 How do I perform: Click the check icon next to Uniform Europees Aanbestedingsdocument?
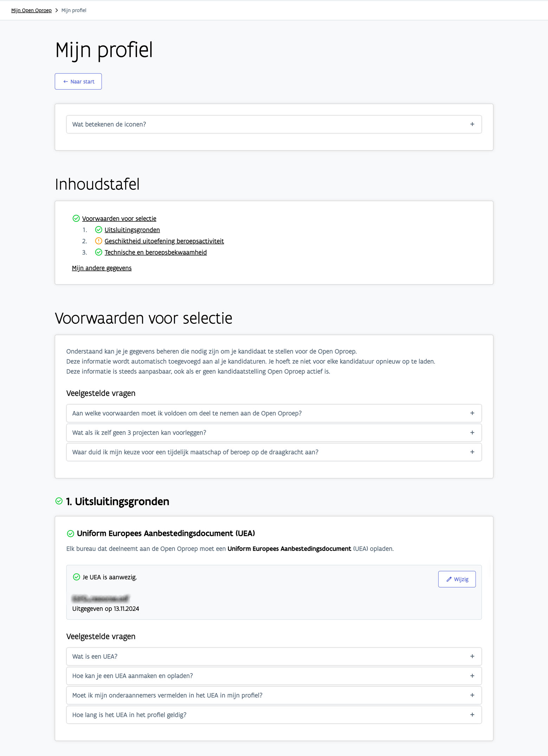tap(70, 533)
